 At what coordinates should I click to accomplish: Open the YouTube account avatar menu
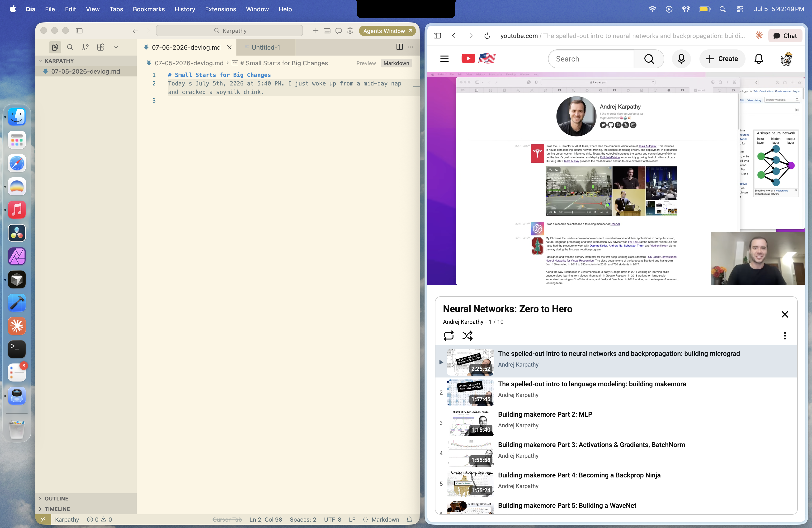point(786,59)
